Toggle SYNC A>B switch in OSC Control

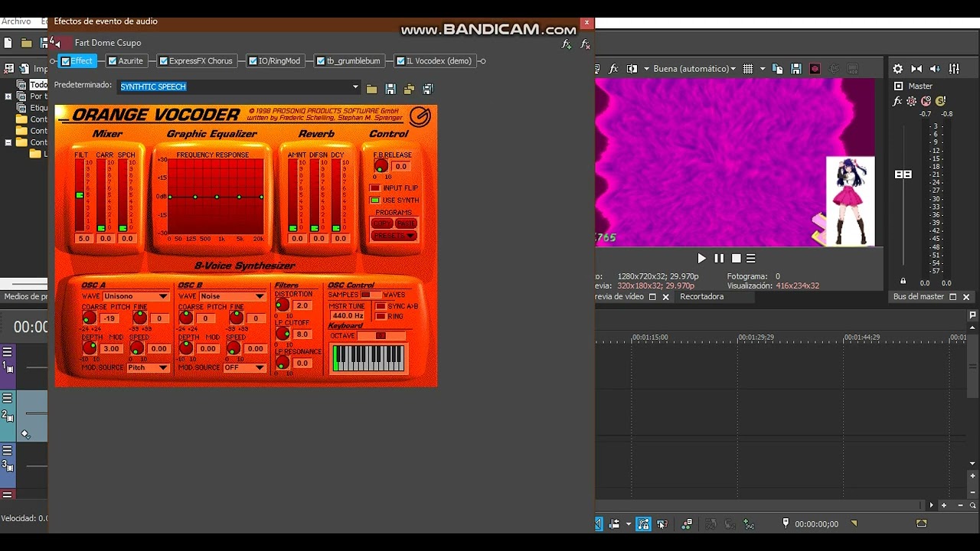380,306
